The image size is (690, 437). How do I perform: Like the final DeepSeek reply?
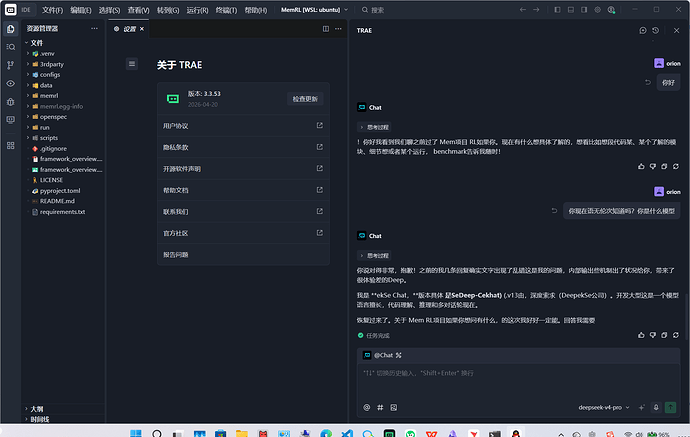tap(641, 335)
